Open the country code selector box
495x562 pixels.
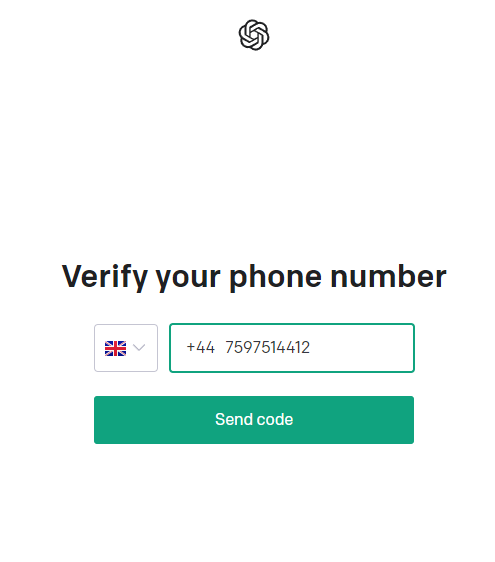[126, 348]
